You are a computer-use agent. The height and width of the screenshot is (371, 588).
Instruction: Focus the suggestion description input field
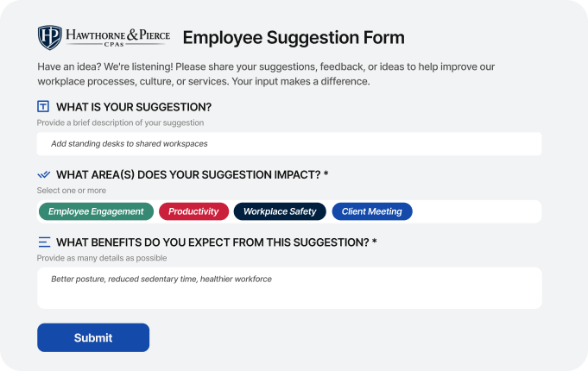(289, 144)
